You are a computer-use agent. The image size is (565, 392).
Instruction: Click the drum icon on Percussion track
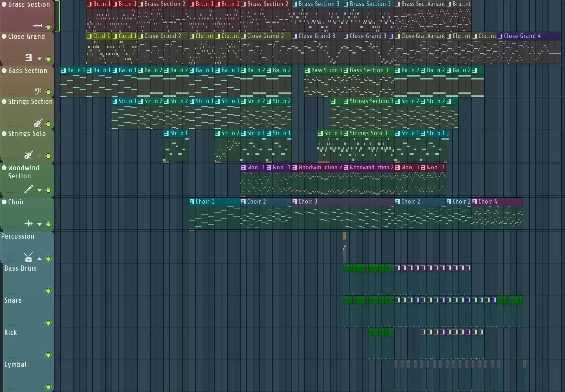(28, 257)
